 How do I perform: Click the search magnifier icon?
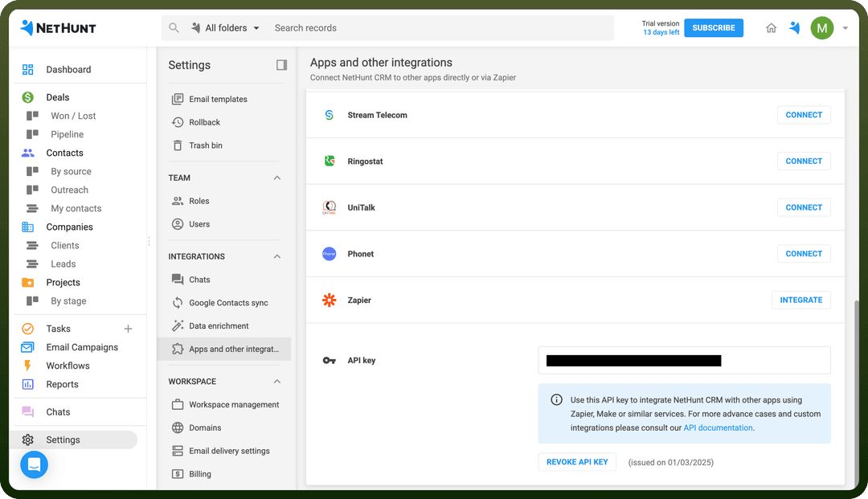coord(174,27)
